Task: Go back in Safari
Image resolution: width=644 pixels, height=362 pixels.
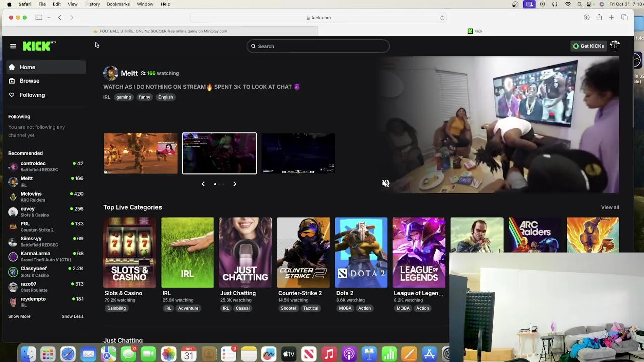Action: [60, 18]
